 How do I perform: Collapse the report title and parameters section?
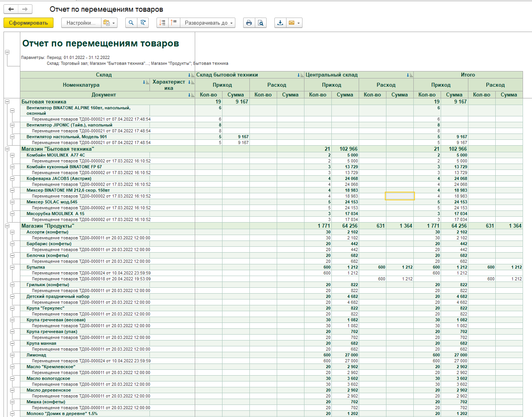7,52
